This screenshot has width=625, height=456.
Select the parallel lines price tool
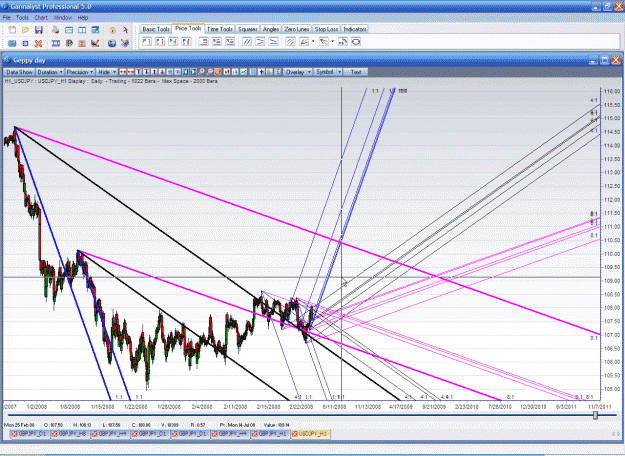(x=247, y=41)
